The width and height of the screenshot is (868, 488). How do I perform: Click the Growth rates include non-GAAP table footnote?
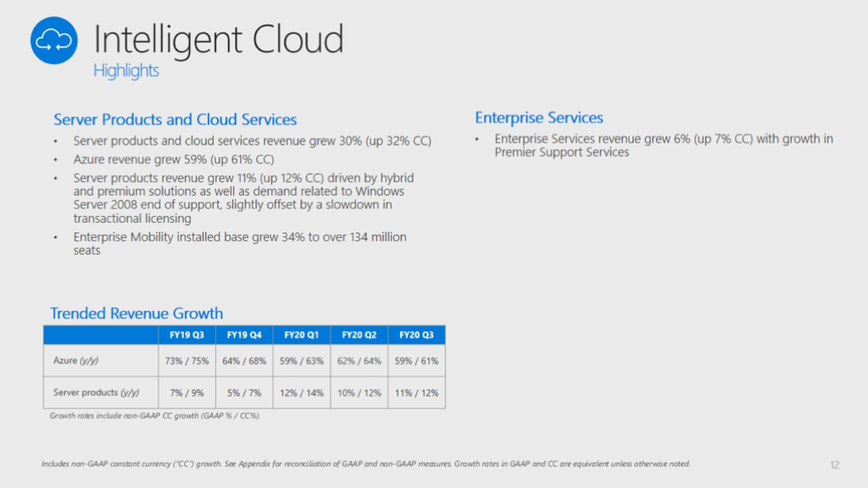[154, 417]
